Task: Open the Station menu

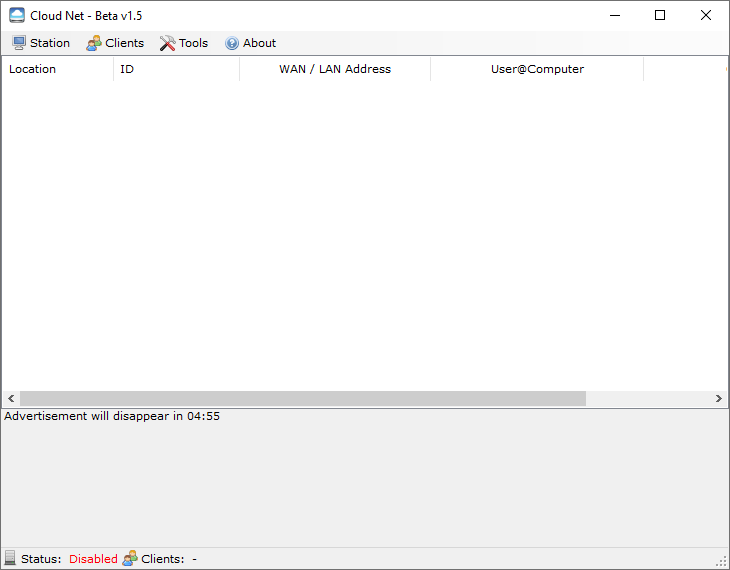Action: point(41,43)
